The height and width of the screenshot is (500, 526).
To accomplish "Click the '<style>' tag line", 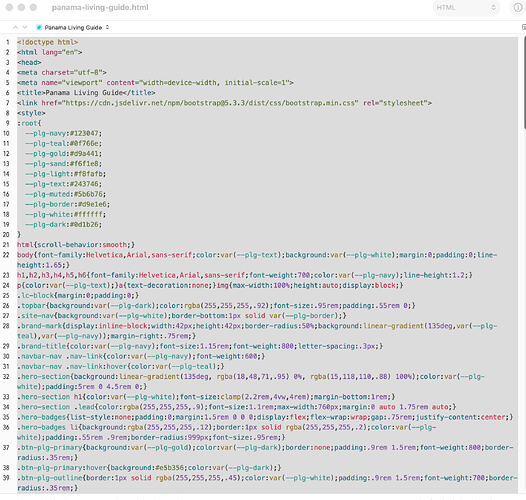I will point(31,113).
